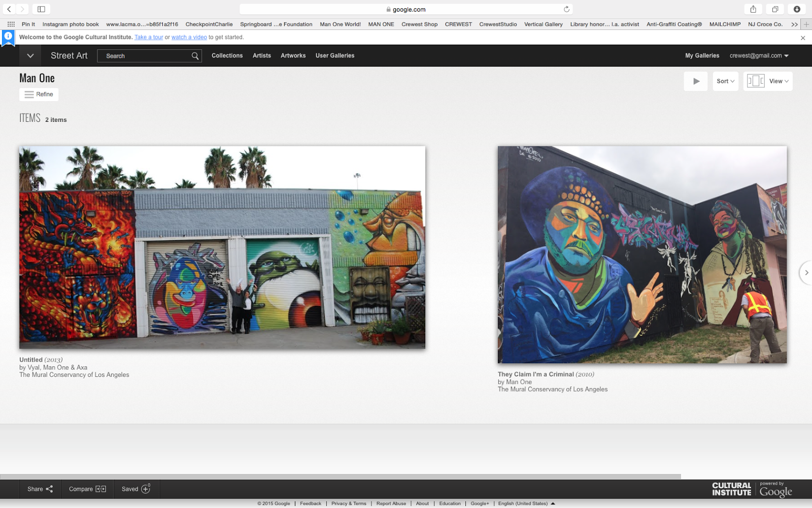Screen dimensions: 812x508
Task: Click the Feedback footer link
Action: 311,503
